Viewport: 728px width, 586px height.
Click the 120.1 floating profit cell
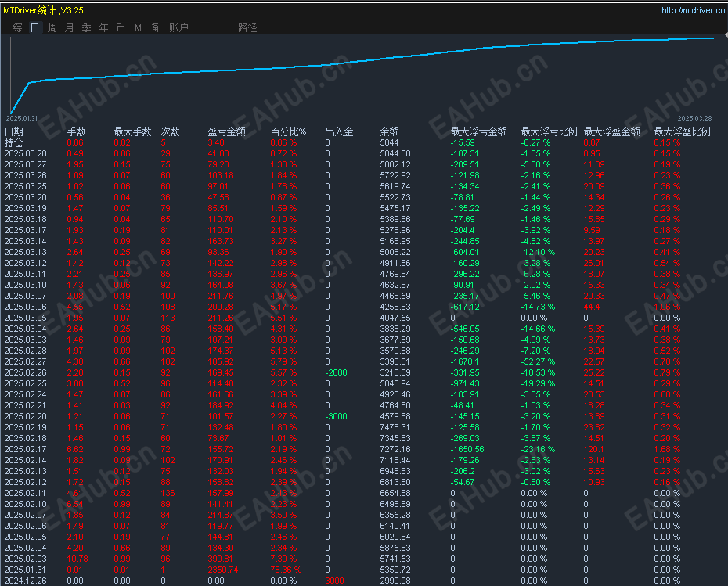(594, 450)
